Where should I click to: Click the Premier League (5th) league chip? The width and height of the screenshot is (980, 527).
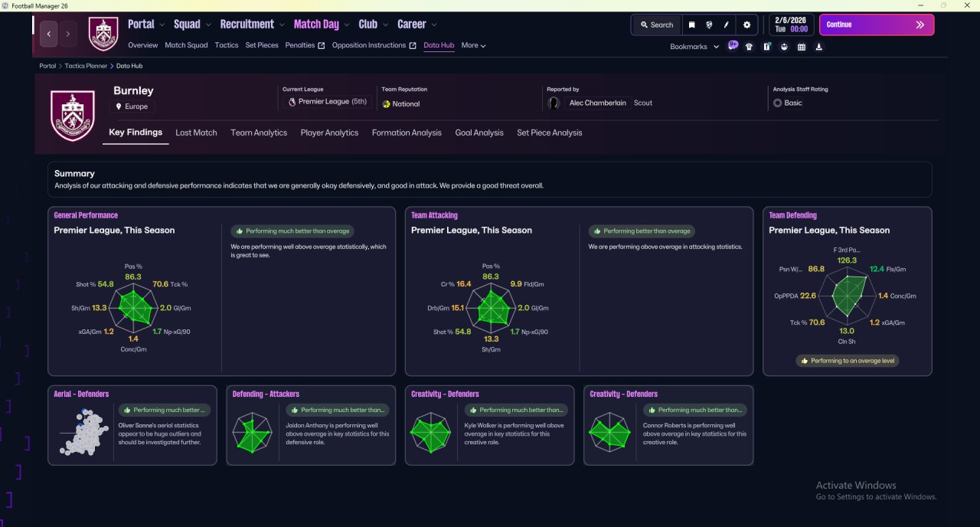tap(327, 101)
